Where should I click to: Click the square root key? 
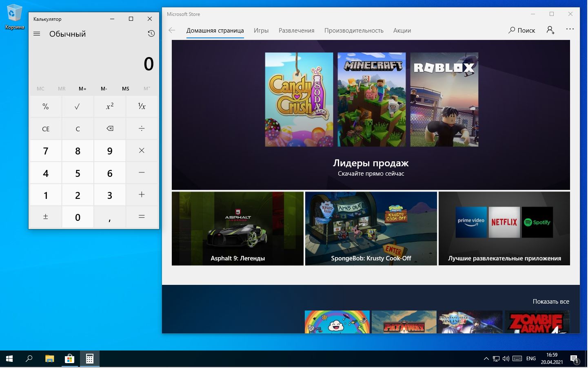pyautogui.click(x=78, y=107)
